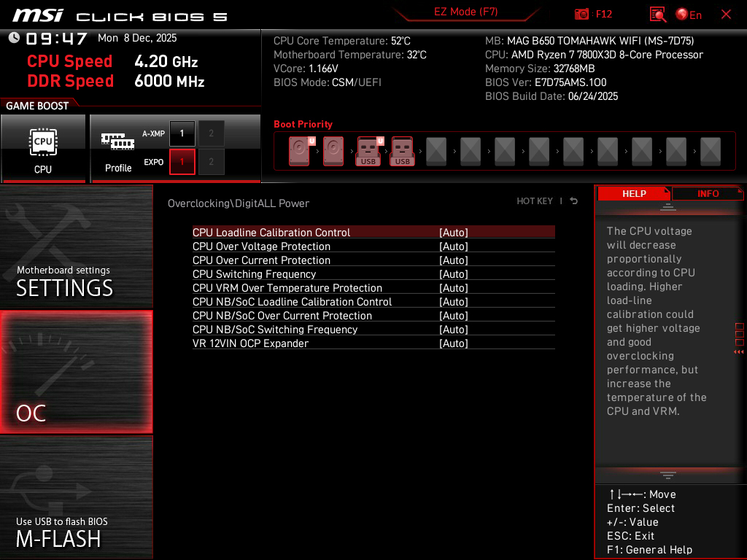Open the OC overclocking section
The image size is (747, 560).
click(x=76, y=372)
